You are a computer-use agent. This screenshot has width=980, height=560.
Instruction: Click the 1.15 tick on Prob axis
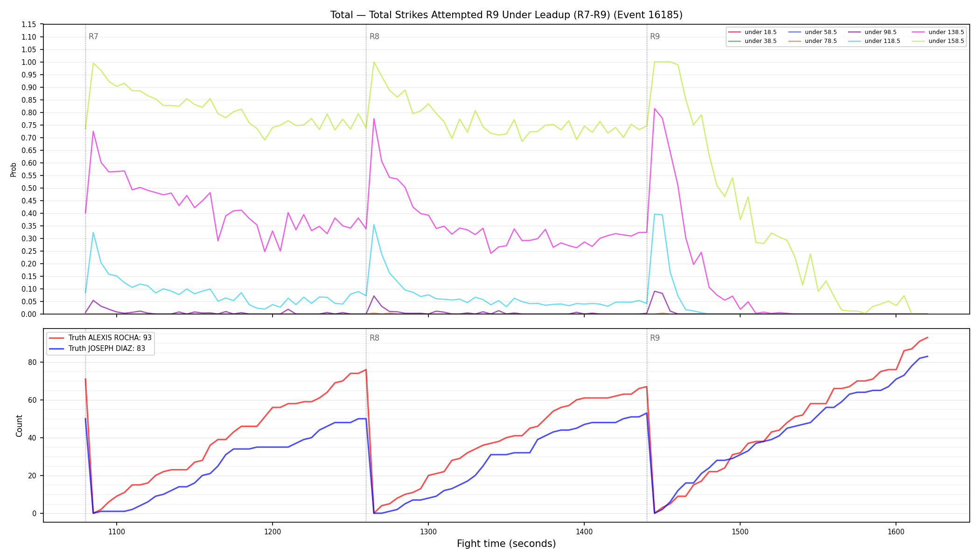(x=29, y=24)
